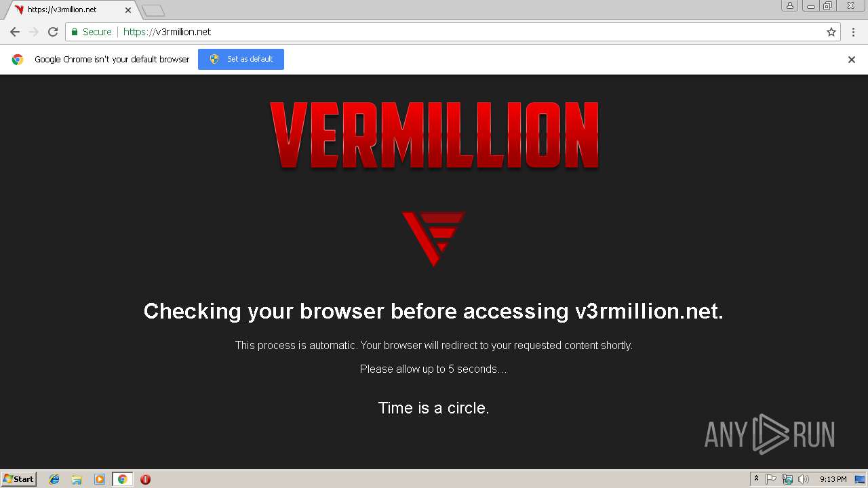Launch Internet Explorer from taskbar

(x=54, y=479)
